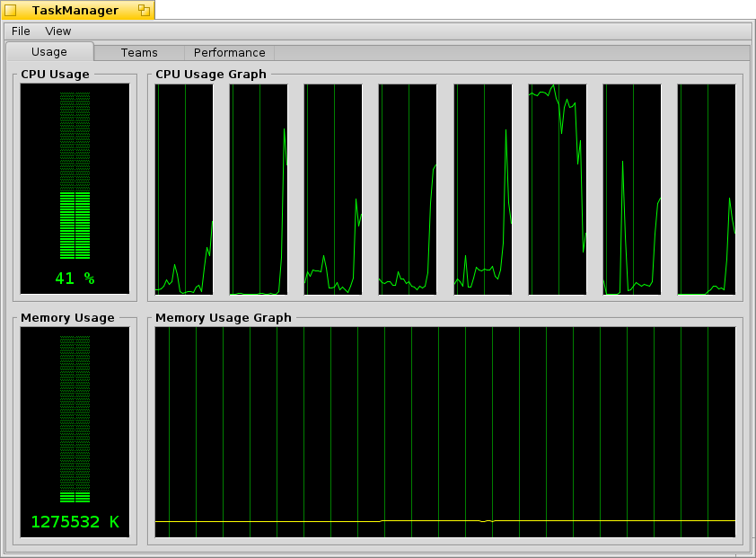Open the View menu

(x=57, y=31)
